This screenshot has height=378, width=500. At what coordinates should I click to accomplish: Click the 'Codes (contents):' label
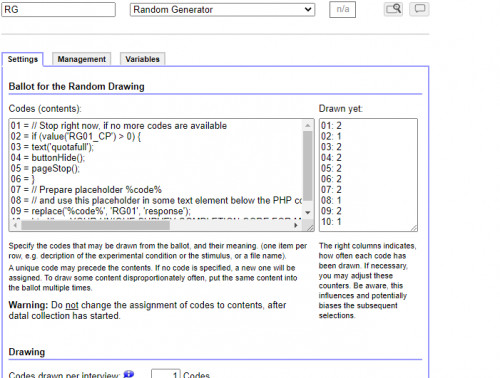[x=45, y=109]
